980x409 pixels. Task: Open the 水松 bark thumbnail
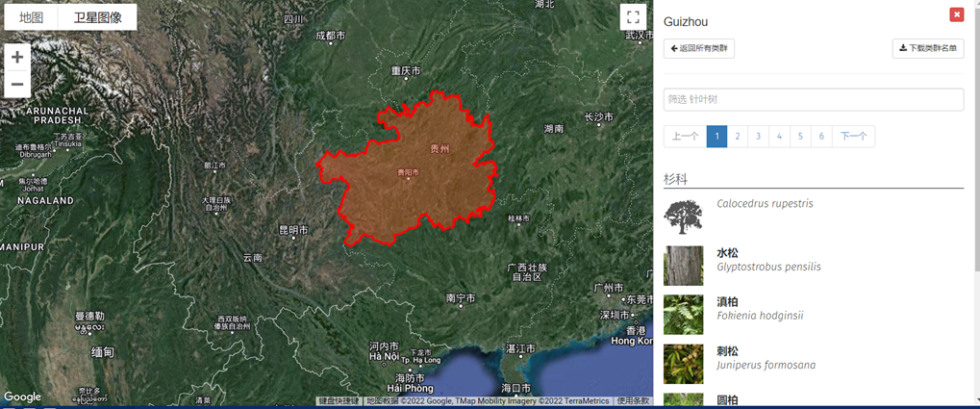point(683,266)
